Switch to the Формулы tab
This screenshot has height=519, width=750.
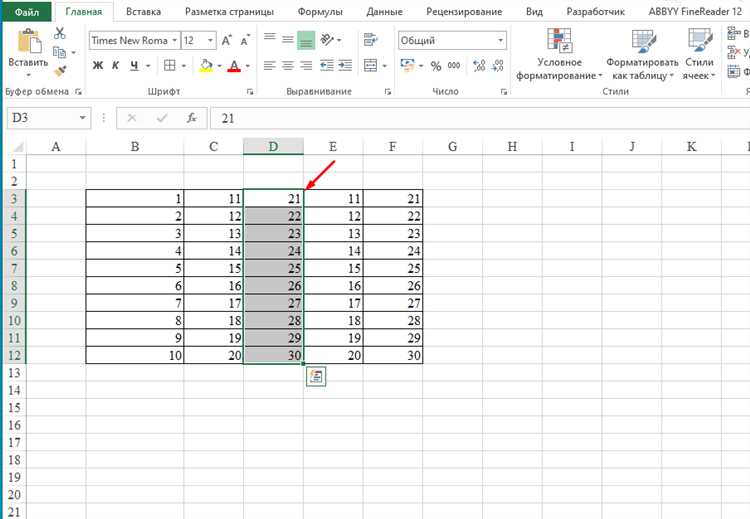point(320,11)
